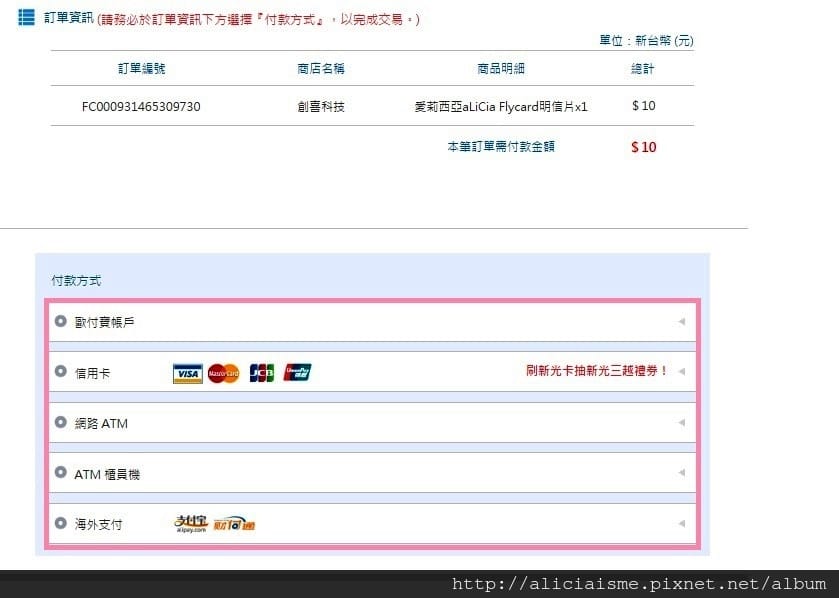Expand the 海外支付 row arrow
This screenshot has height=598, width=839.
pos(682,523)
